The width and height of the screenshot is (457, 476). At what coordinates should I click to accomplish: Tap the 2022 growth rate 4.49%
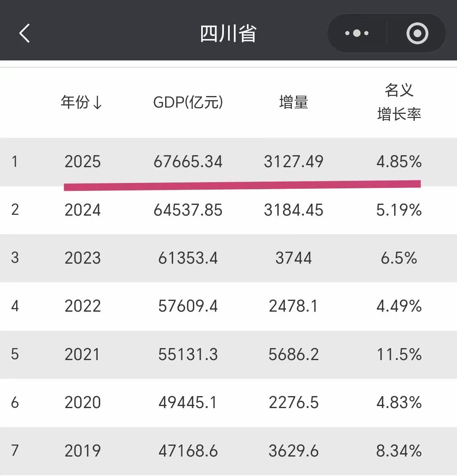399,306
